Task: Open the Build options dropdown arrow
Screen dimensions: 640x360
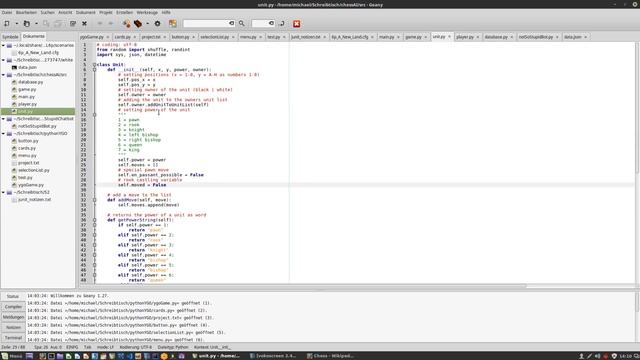Action: pyautogui.click(x=147, y=24)
